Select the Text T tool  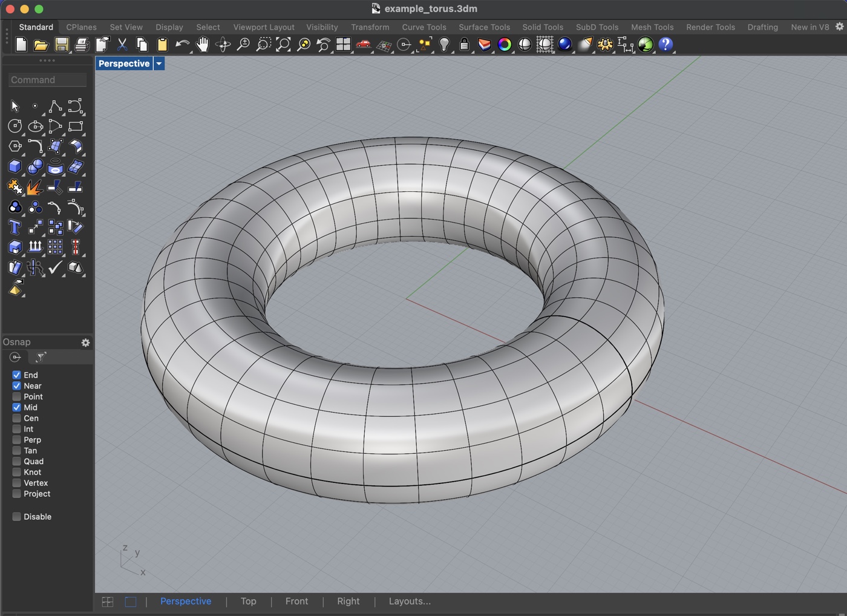pos(15,227)
